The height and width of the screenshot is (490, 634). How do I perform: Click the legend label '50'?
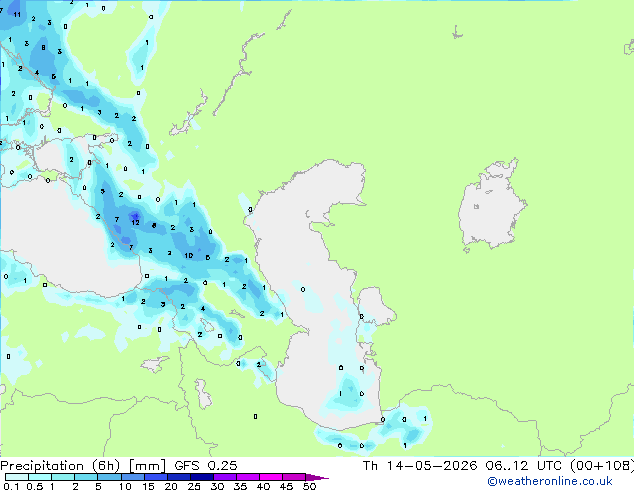coord(309,486)
